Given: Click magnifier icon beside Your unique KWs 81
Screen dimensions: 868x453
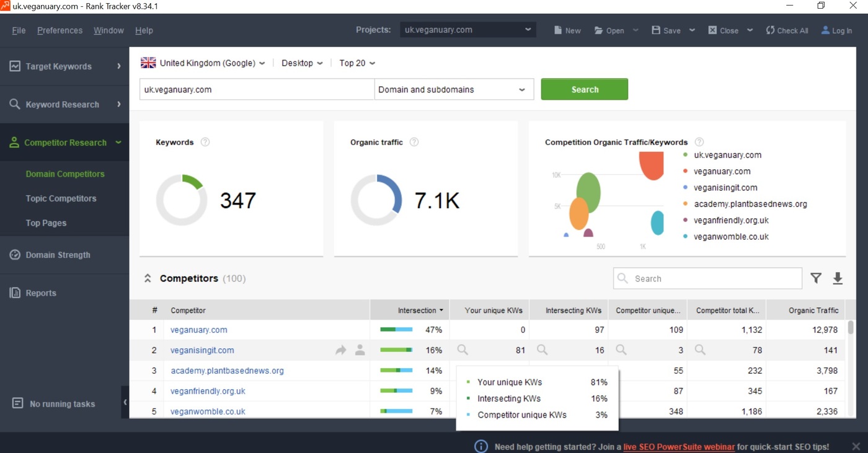Looking at the screenshot, I should point(463,350).
